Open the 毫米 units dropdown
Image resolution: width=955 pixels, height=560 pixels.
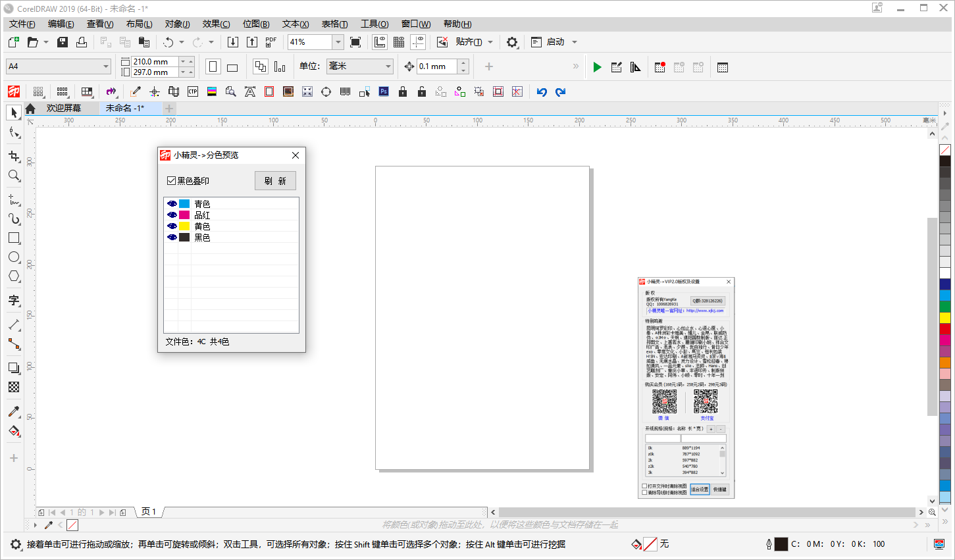pos(388,66)
